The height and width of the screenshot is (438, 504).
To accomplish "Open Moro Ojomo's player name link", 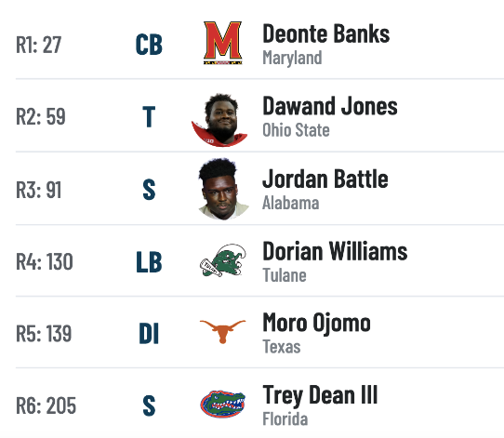I will (316, 323).
